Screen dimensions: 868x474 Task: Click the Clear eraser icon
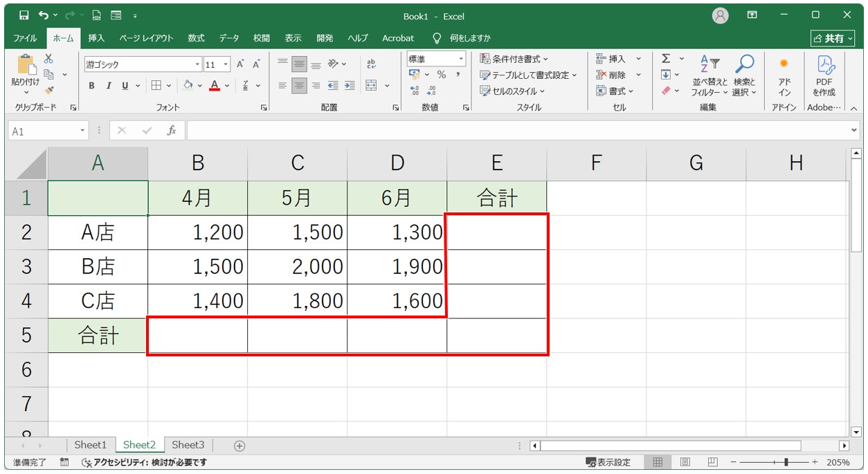pos(666,91)
